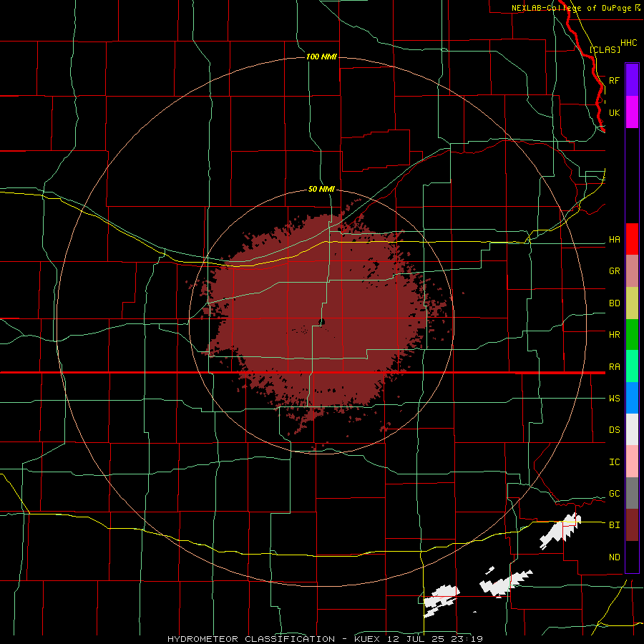Click the GR legend label
The image size is (644, 644).
tap(614, 271)
